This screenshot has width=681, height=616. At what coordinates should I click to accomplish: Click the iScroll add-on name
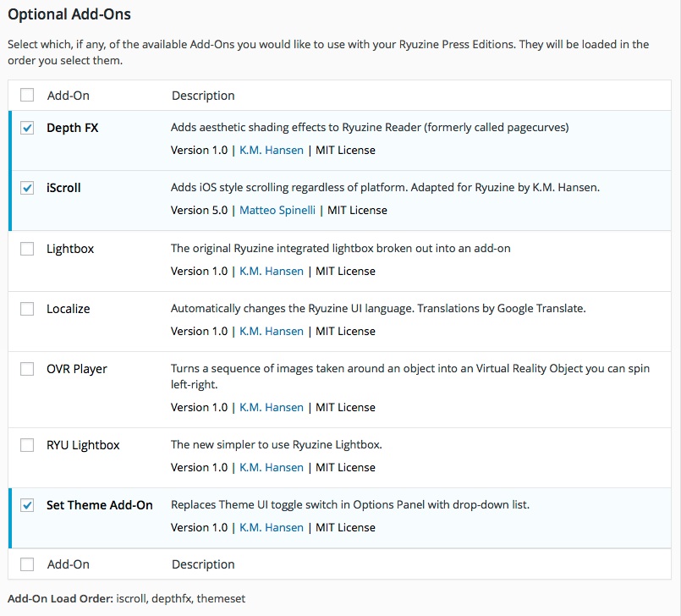click(63, 188)
